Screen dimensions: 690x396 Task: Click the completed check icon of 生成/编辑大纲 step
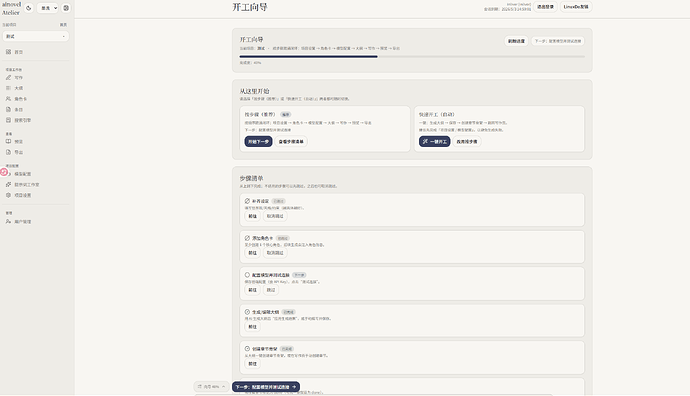coord(247,312)
